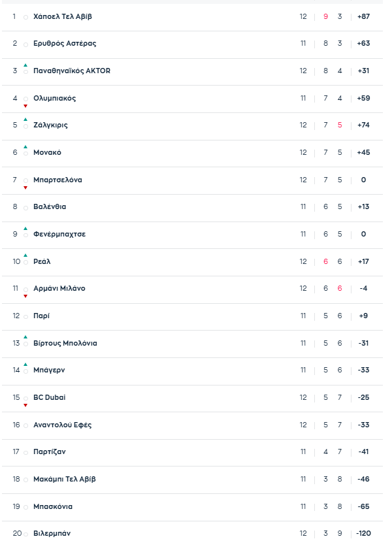Click the green up arrow by Βίρτους Μπολόνια
392x541 pixels.
pyautogui.click(x=25, y=337)
